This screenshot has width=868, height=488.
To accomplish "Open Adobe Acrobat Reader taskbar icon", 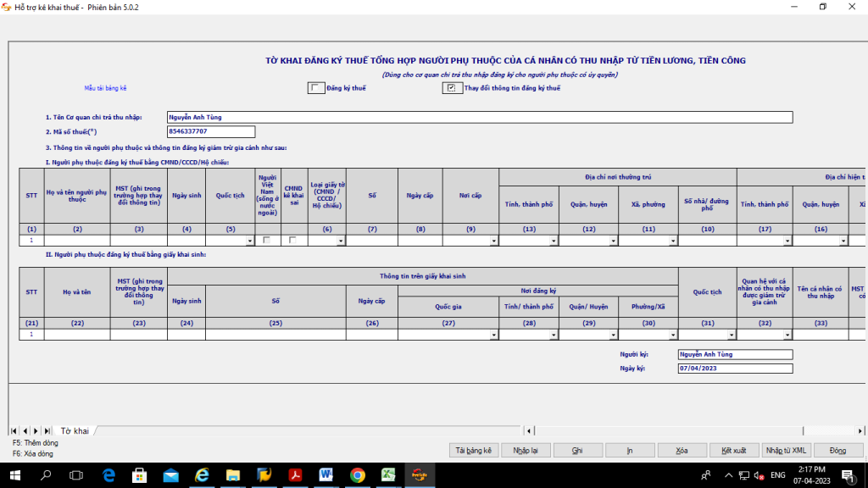I will point(295,475).
